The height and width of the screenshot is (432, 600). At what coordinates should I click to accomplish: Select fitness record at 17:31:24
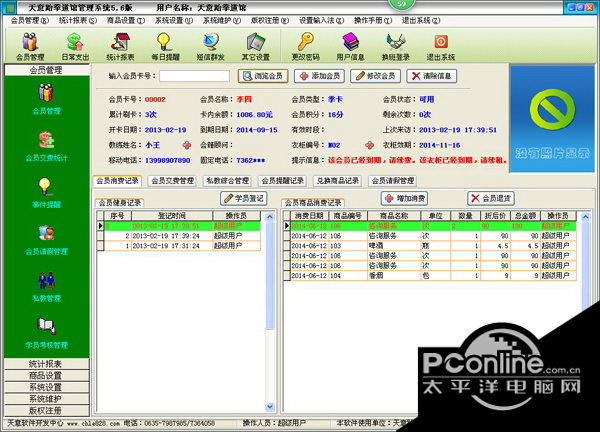pos(178,246)
